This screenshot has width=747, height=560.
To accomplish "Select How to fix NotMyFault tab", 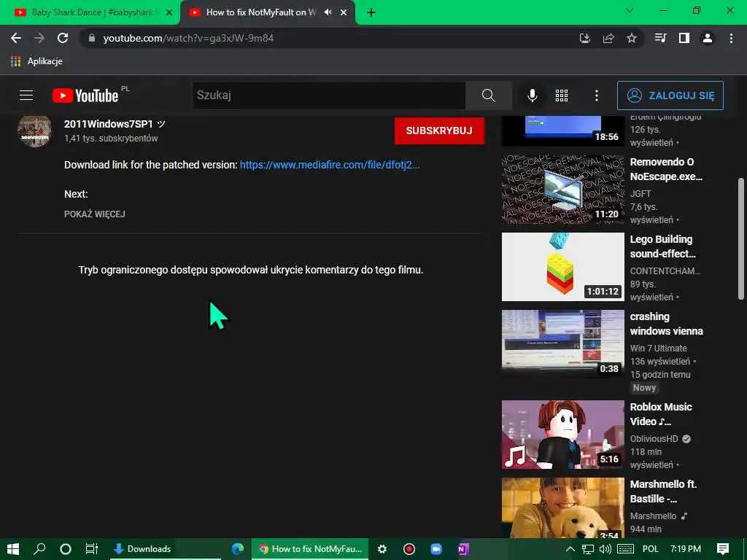I will point(260,12).
